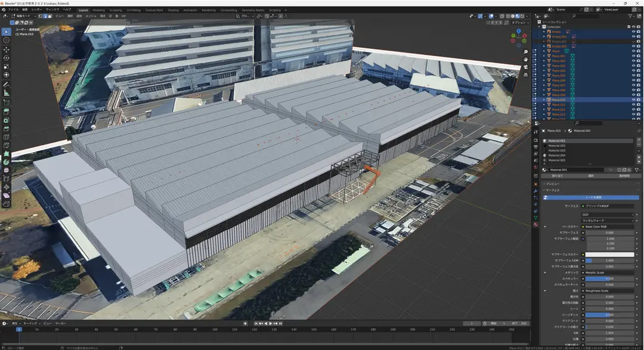The height and width of the screenshot is (350, 644).
Task: Click the 割り当て assign button
Action: click(x=558, y=176)
